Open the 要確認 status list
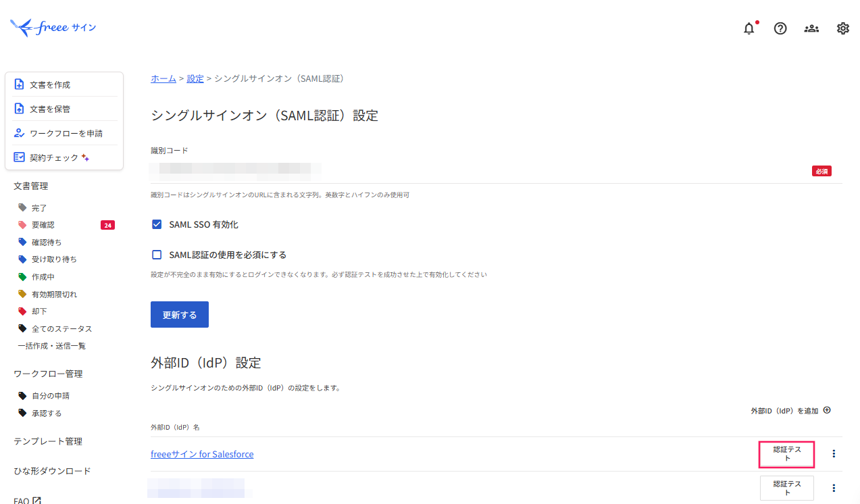860x504 pixels. pos(43,225)
